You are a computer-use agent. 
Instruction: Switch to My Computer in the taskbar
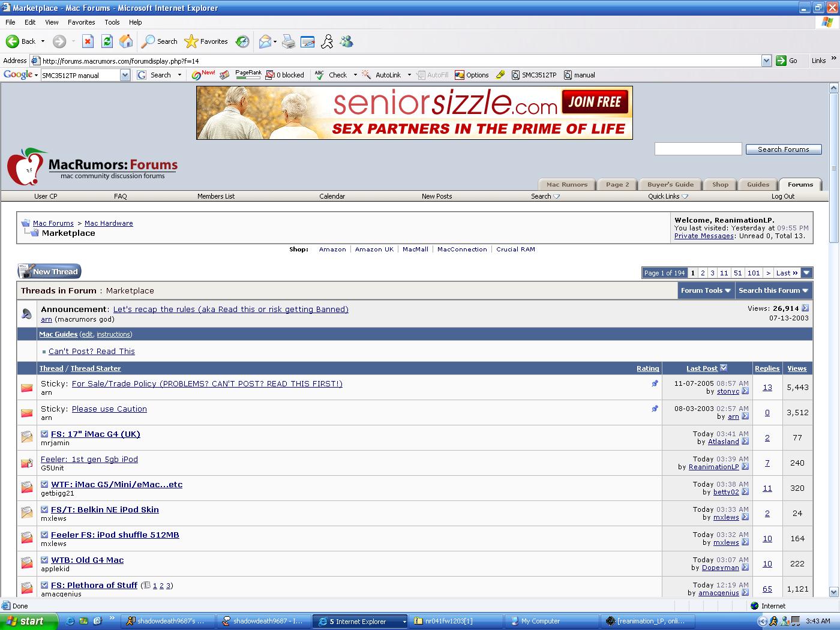551,621
